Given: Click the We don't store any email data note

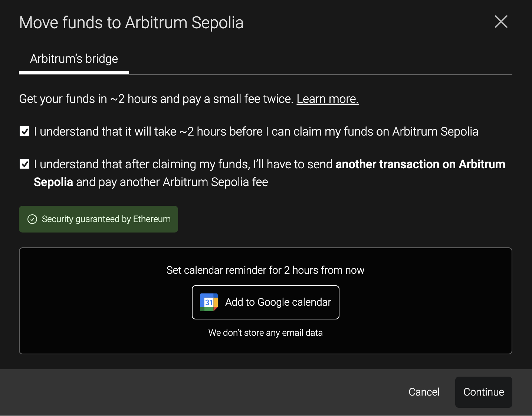Looking at the screenshot, I should coord(266,333).
